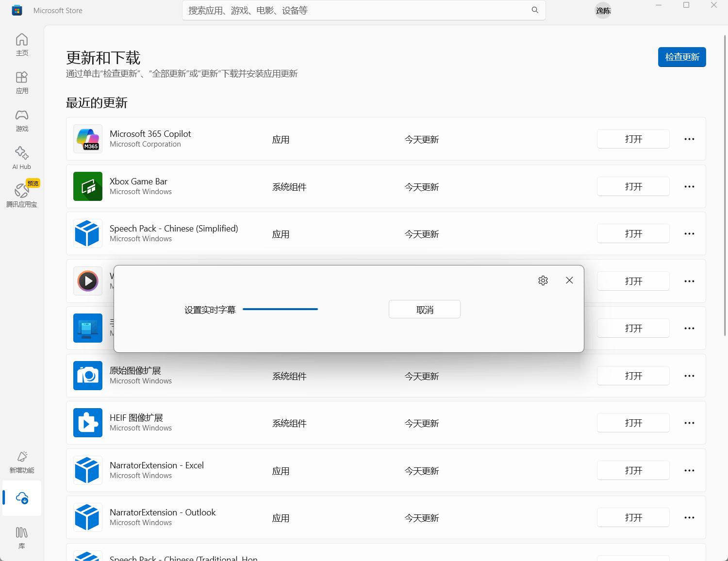
Task: Click NarratorExtension - Excel app icon
Action: point(88,470)
